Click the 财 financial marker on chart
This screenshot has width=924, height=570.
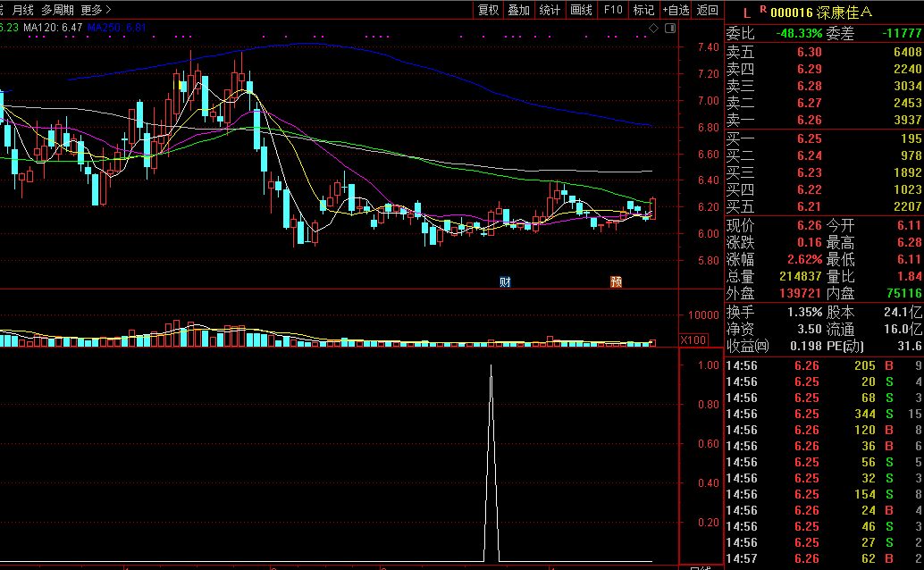(x=505, y=281)
